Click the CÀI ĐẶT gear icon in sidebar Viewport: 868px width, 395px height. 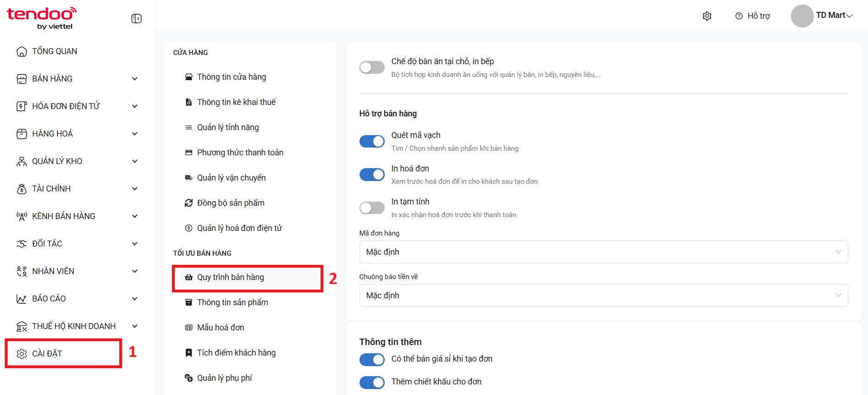tap(22, 354)
